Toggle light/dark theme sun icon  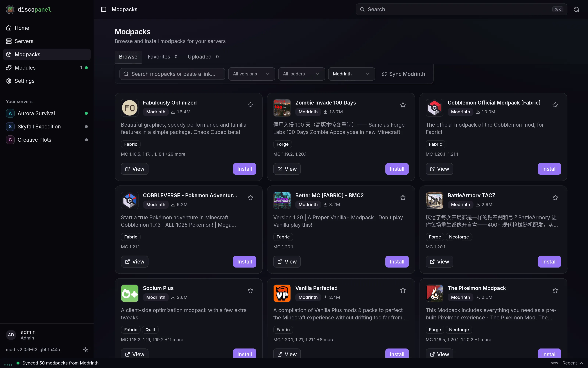click(x=85, y=349)
